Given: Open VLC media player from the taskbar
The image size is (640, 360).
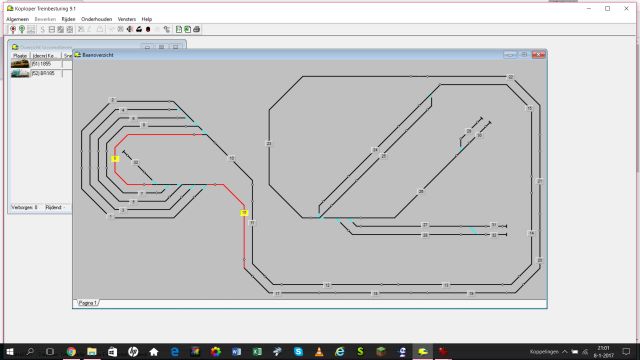Looking at the screenshot, I should 319,351.
